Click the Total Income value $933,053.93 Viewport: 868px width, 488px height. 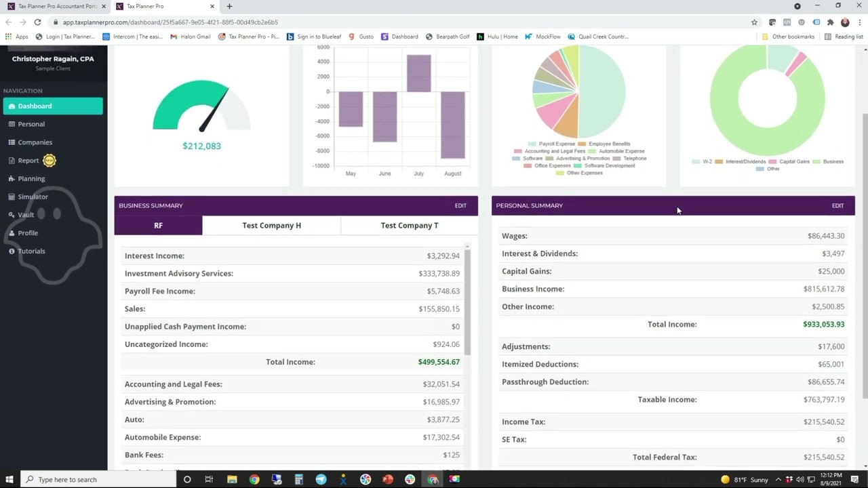pyautogui.click(x=823, y=324)
